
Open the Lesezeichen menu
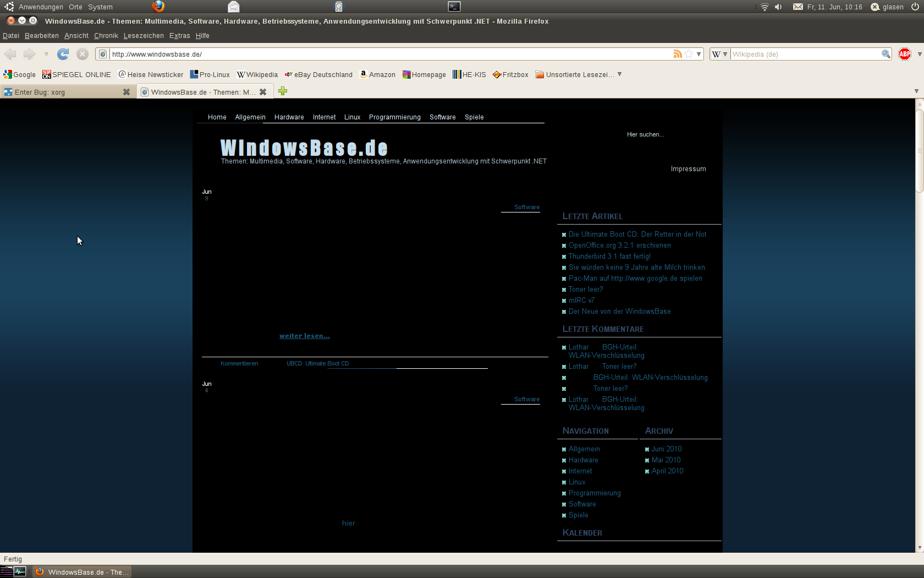coord(144,36)
